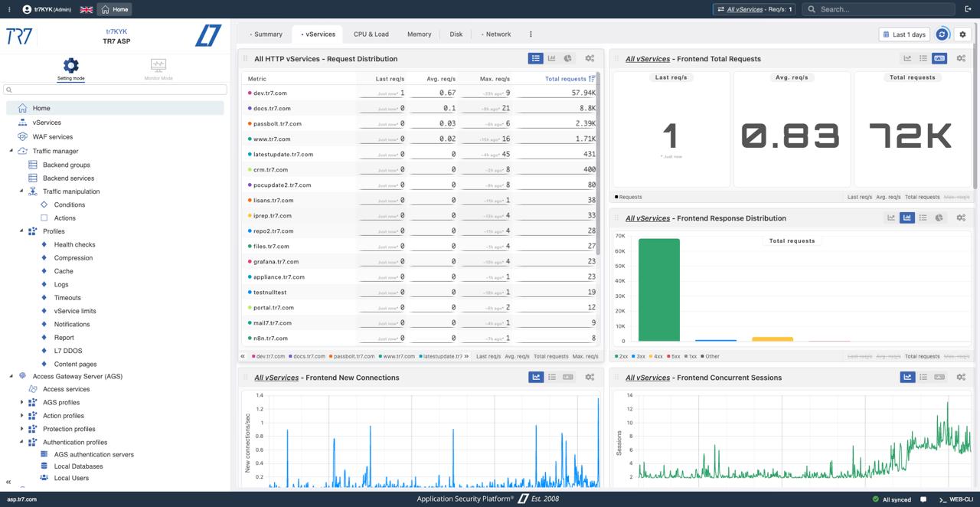Viewport: 980px width, 507px height.
Task: Open the Memory tab
Action: [x=419, y=34]
